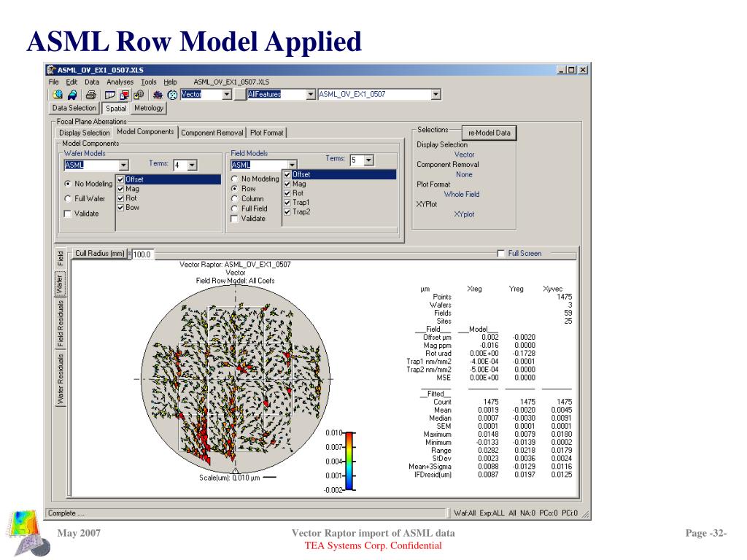Uncheck Mag in the Field Models list

[287, 184]
